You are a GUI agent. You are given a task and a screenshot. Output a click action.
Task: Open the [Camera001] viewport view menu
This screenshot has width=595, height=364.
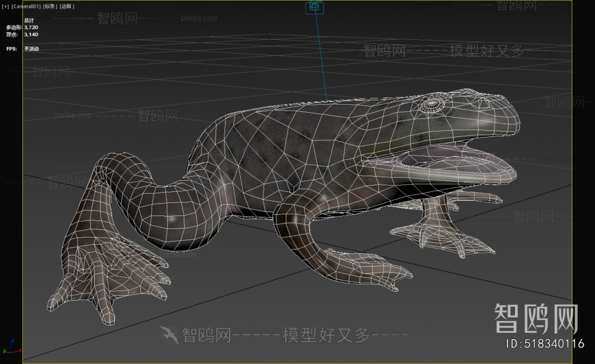pyautogui.click(x=26, y=6)
